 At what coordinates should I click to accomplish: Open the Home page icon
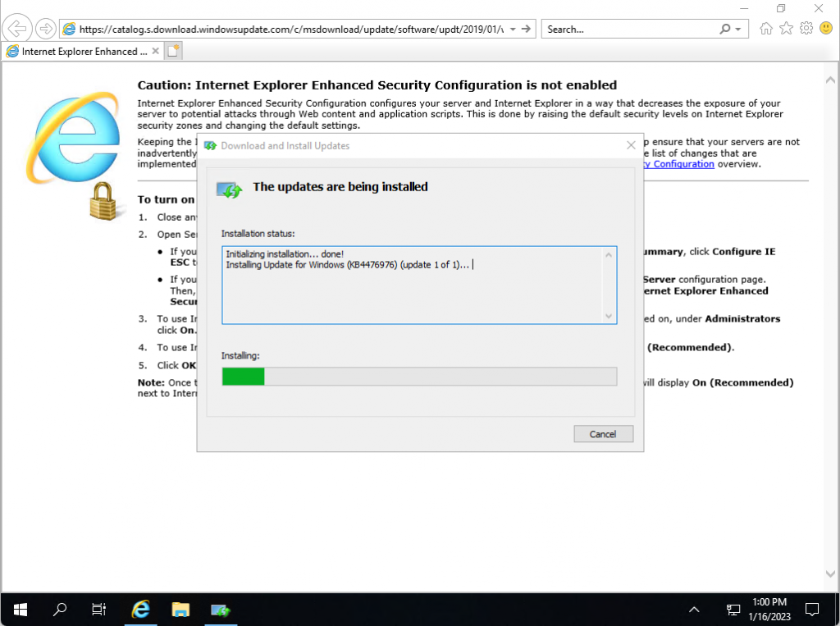(766, 29)
